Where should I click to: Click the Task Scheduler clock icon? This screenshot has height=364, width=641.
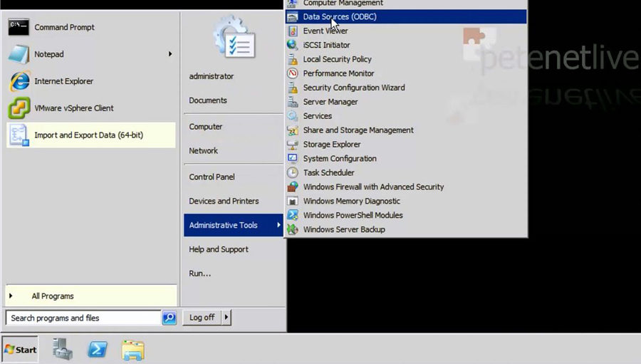[292, 172]
